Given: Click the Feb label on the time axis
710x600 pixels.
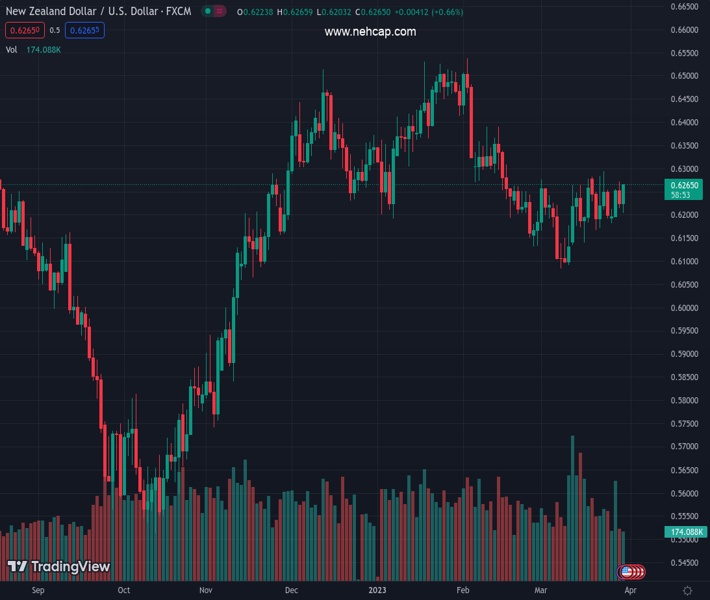Looking at the screenshot, I should [461, 591].
